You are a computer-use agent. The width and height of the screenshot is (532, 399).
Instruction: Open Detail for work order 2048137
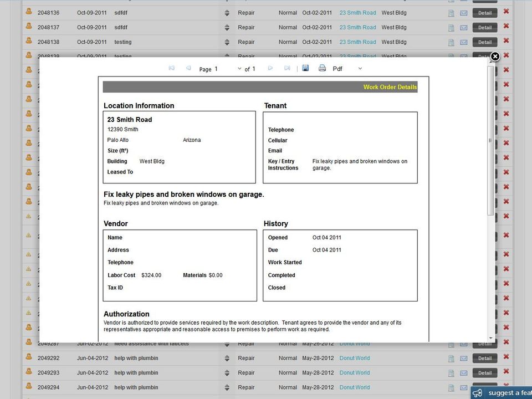[x=485, y=28]
